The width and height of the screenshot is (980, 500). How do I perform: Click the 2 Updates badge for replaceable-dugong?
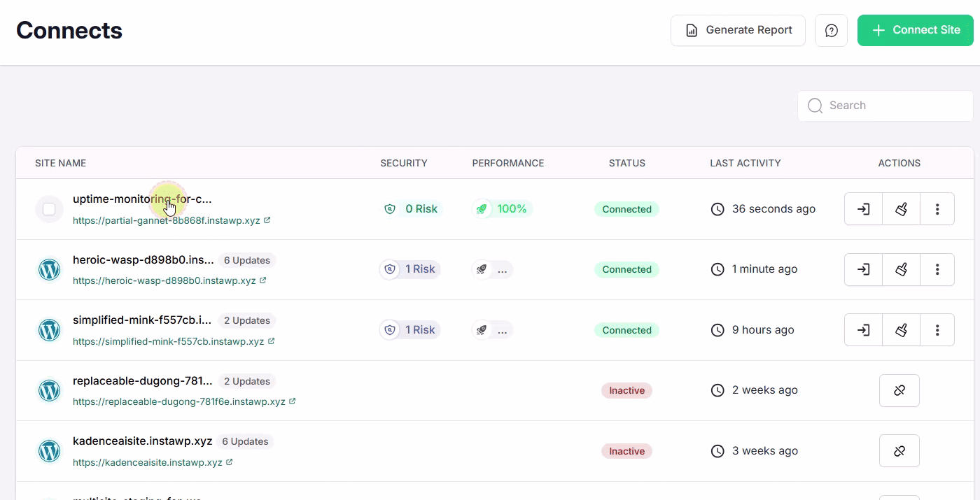[247, 381]
